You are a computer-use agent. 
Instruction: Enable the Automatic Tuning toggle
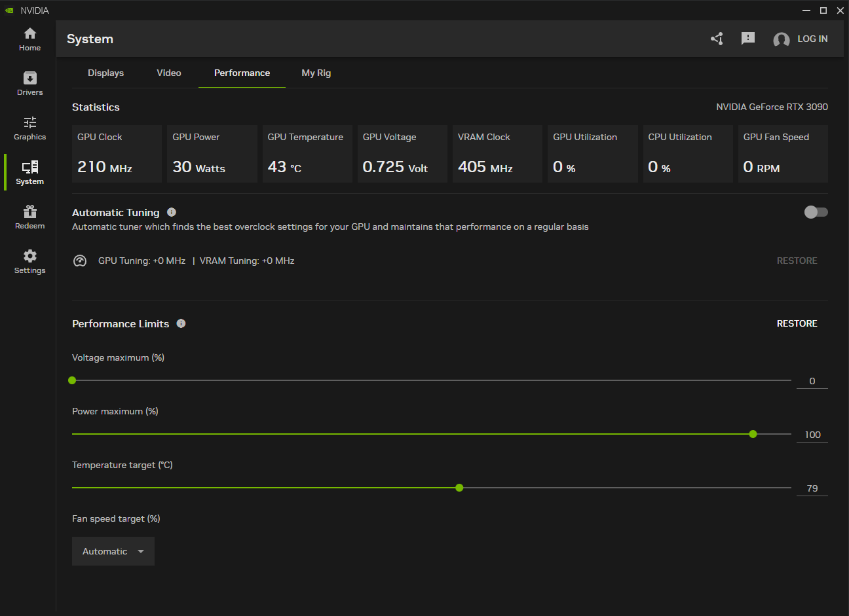click(816, 212)
